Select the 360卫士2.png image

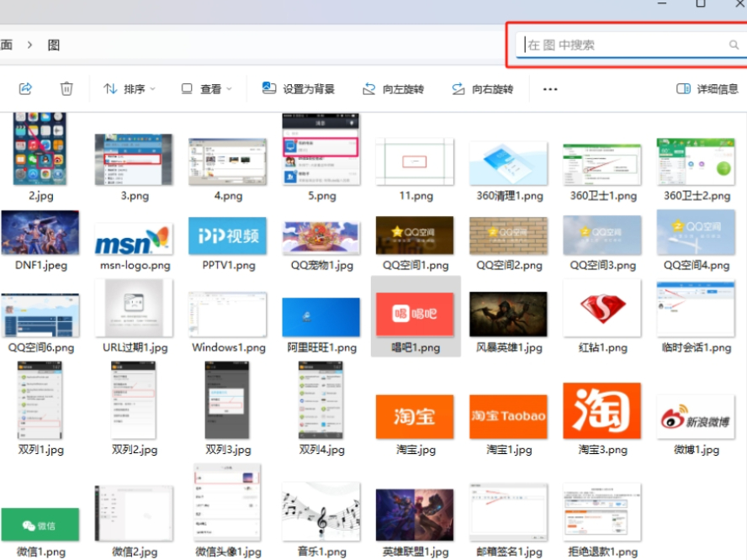click(x=696, y=162)
